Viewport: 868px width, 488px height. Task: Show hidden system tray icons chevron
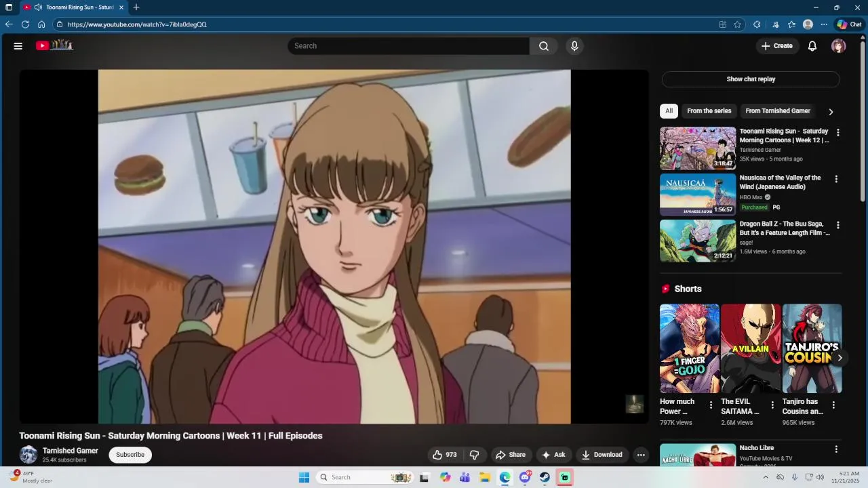[766, 477]
